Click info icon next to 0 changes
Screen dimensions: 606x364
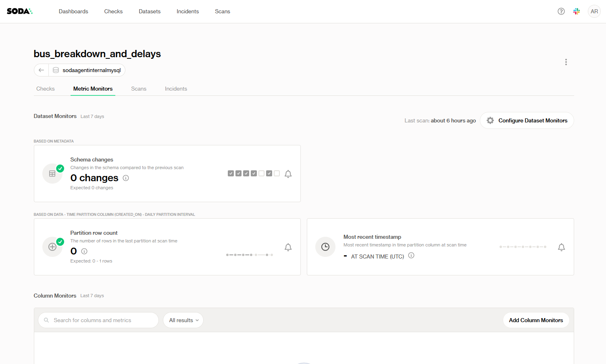tap(126, 178)
